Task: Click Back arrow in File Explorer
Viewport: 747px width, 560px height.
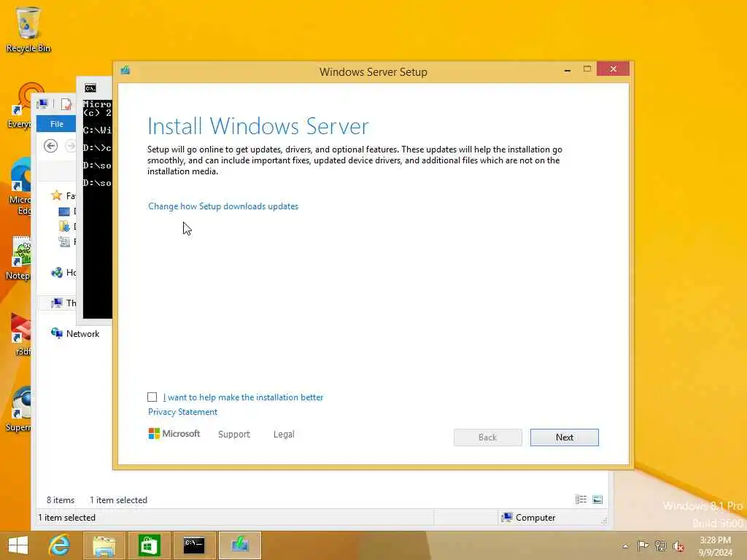Action: 50,146
